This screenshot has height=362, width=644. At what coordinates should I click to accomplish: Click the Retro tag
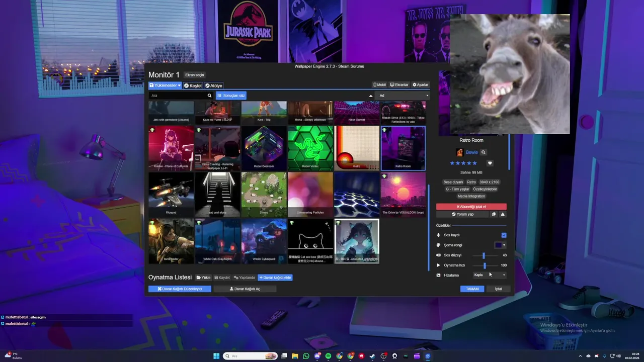[471, 182]
